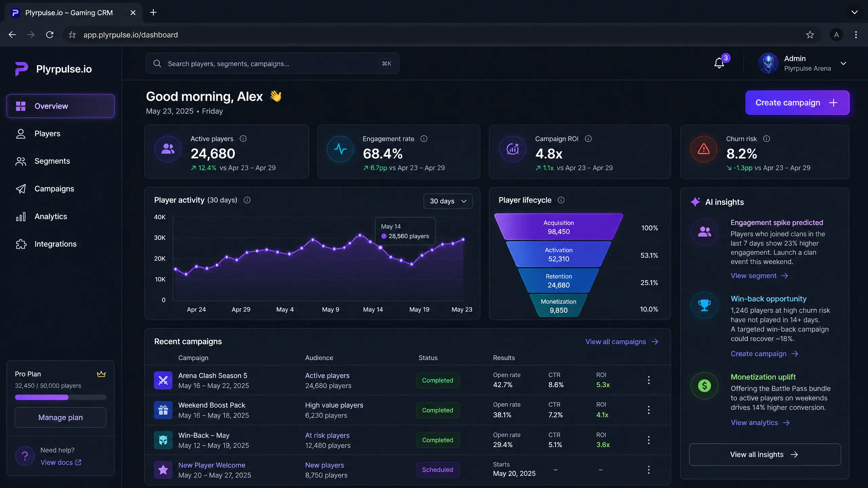Switch to the Plyrpulse.io – Gaming CRM tab
Viewport: 868px width, 488px height.
73,13
